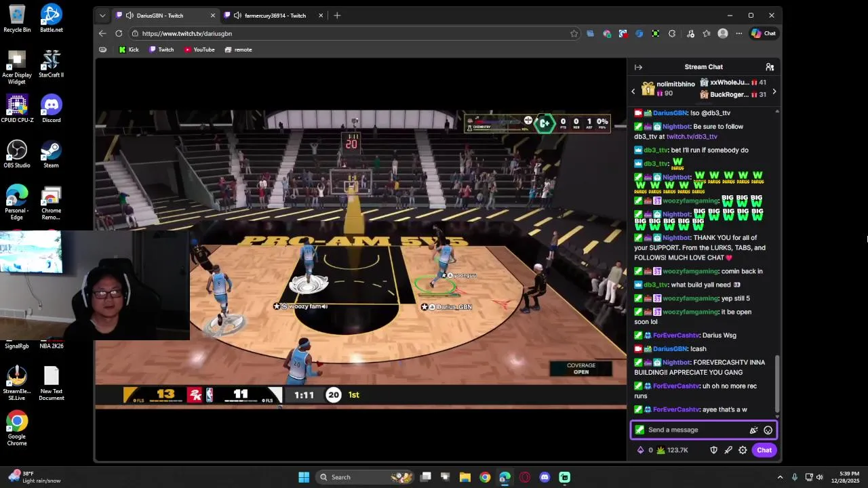The width and height of the screenshot is (868, 488).
Task: Open chat identity badge in message box
Action: [x=639, y=430]
